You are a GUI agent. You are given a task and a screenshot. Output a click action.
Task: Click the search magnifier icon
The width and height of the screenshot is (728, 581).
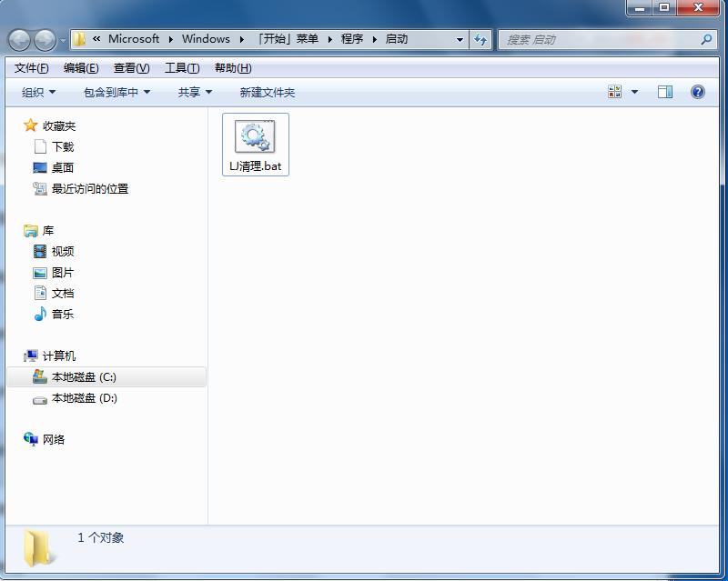tap(706, 39)
